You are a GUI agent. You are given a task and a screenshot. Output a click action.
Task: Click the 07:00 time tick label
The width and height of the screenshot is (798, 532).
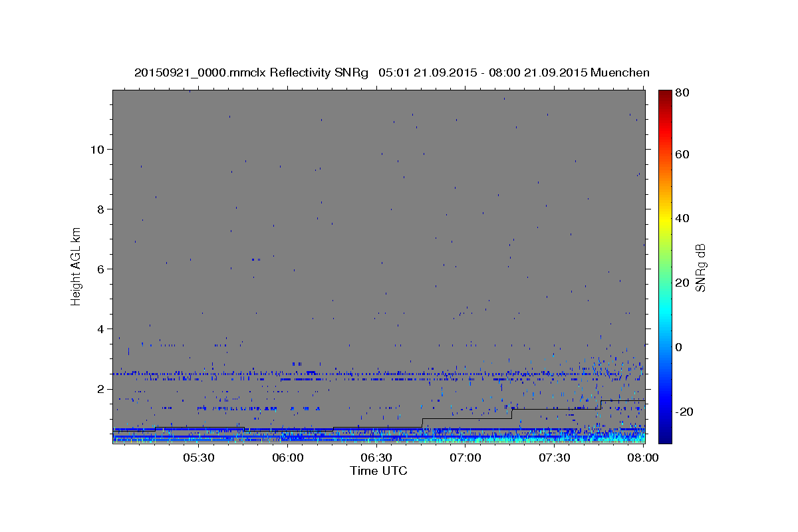tap(465, 458)
